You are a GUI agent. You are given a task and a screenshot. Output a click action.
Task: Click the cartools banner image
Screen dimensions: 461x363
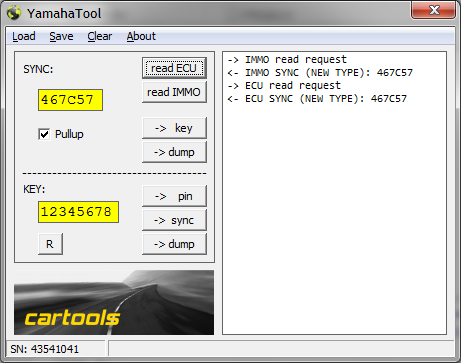click(x=114, y=302)
